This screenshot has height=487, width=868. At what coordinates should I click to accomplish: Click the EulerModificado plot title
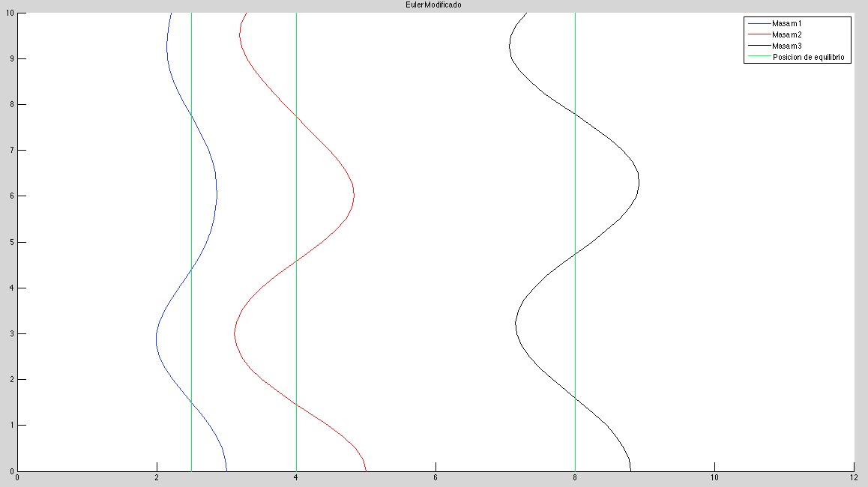pos(433,4)
